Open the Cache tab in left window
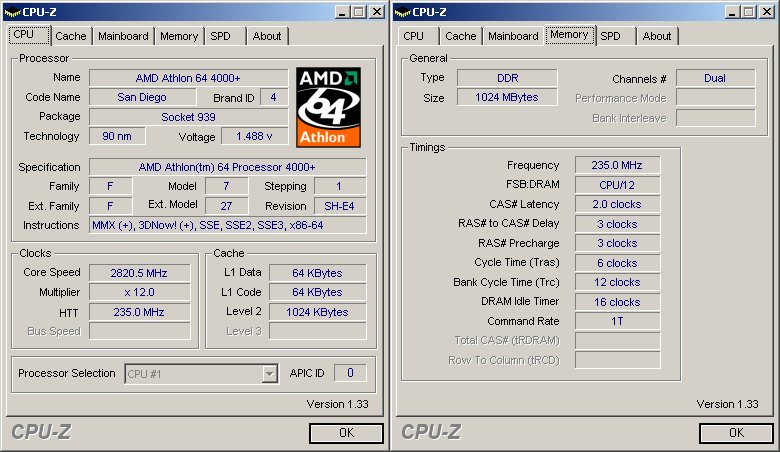 71,36
